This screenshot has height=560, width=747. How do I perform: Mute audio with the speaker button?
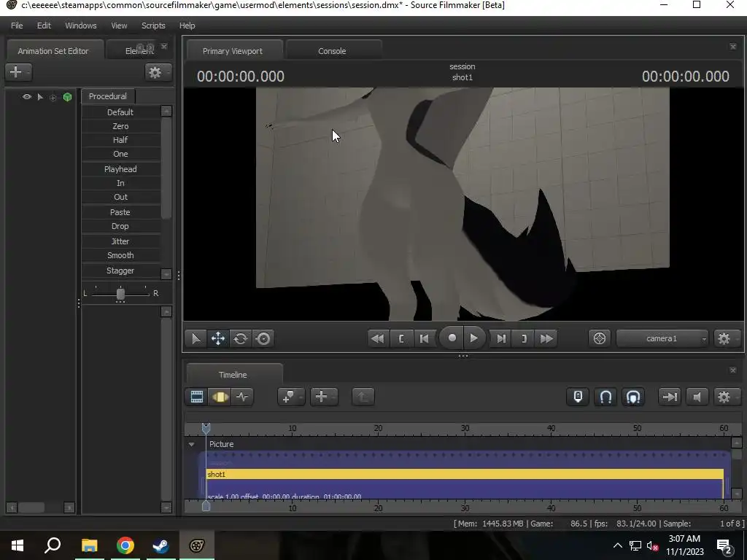click(697, 397)
